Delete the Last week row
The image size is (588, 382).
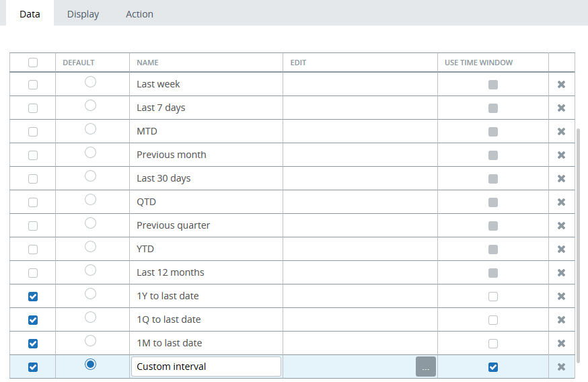(x=561, y=85)
